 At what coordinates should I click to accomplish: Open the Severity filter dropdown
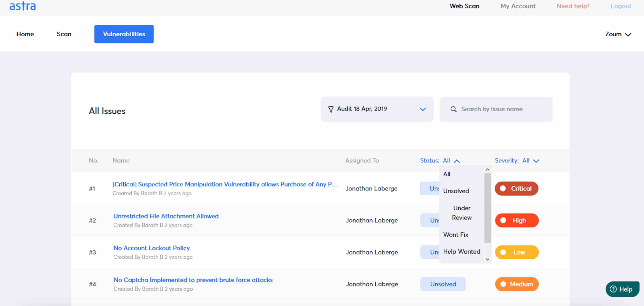click(x=536, y=161)
